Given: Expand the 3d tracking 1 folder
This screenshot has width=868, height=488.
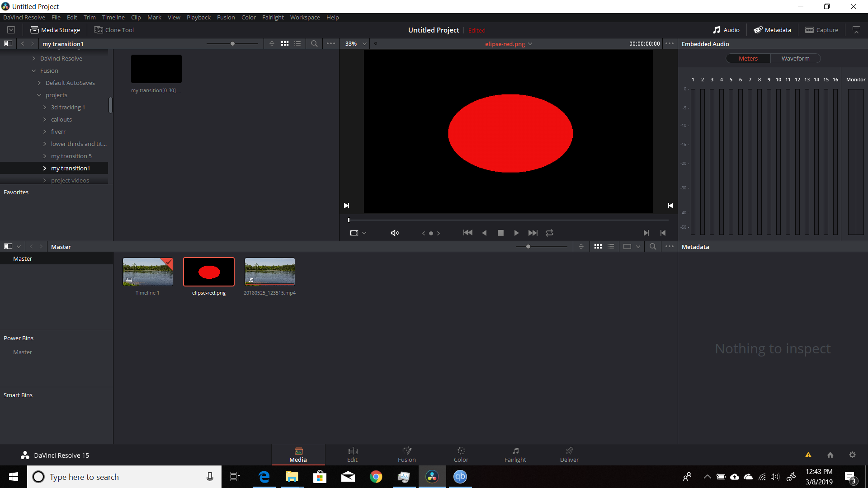Looking at the screenshot, I should 45,108.
